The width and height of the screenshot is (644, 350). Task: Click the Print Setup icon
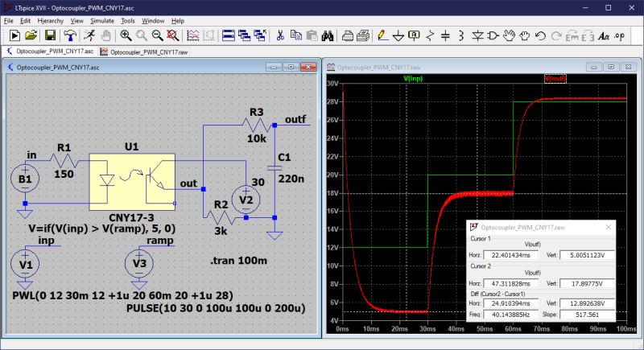(348, 35)
